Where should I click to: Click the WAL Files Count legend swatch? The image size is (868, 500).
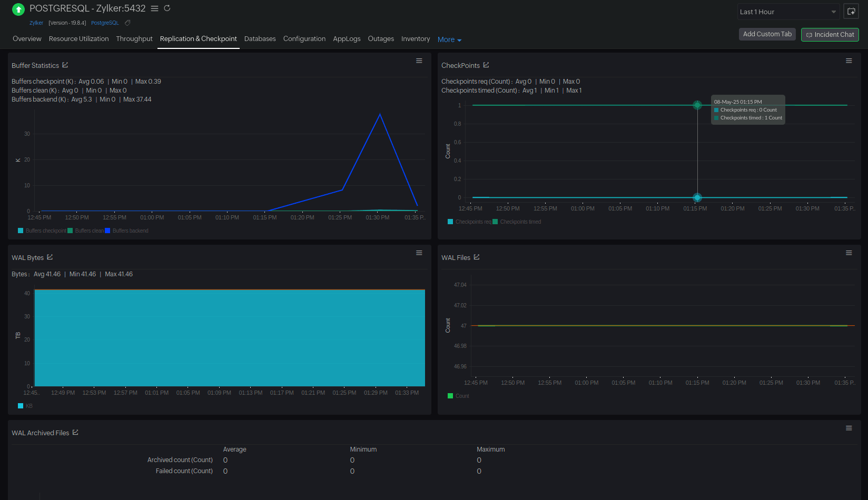pyautogui.click(x=450, y=396)
